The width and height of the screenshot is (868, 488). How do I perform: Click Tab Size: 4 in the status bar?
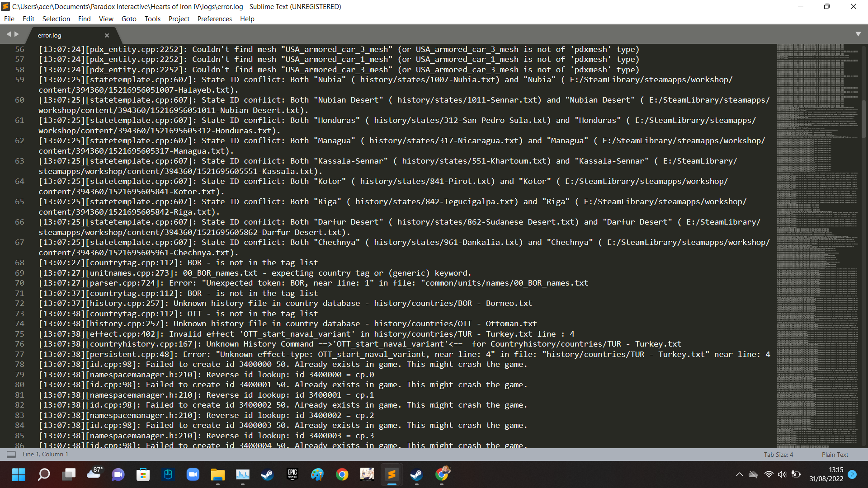[x=778, y=454]
